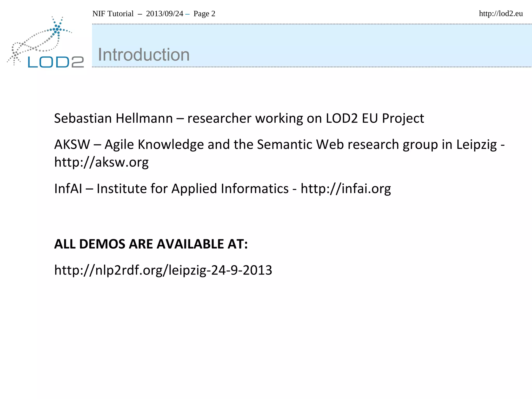Click the InfAI acronym text
This screenshot has height=399, width=532.
tap(68, 189)
